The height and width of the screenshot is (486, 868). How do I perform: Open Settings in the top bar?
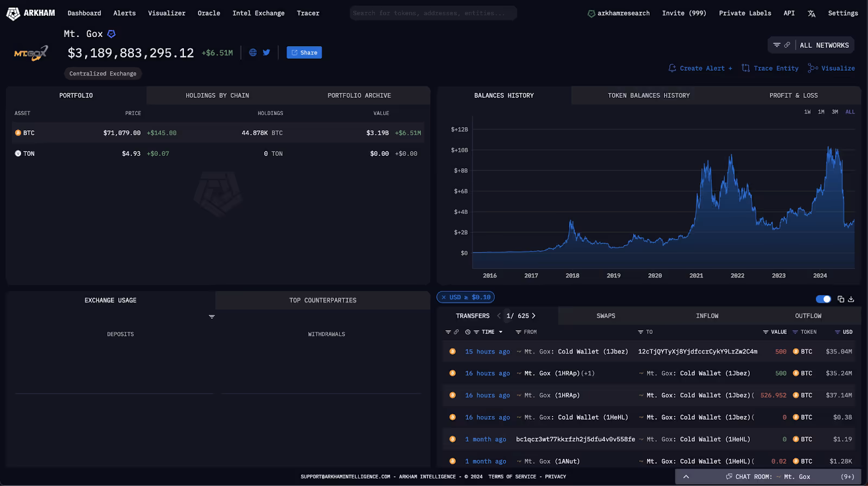pyautogui.click(x=843, y=13)
